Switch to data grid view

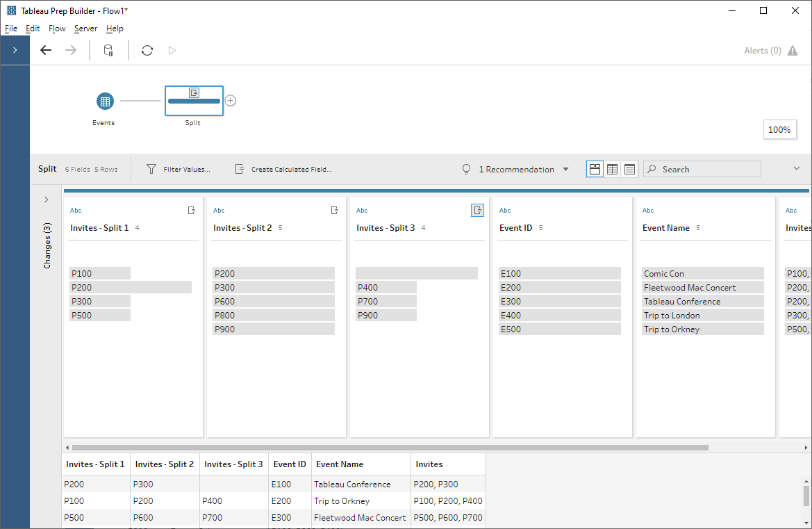pos(612,170)
